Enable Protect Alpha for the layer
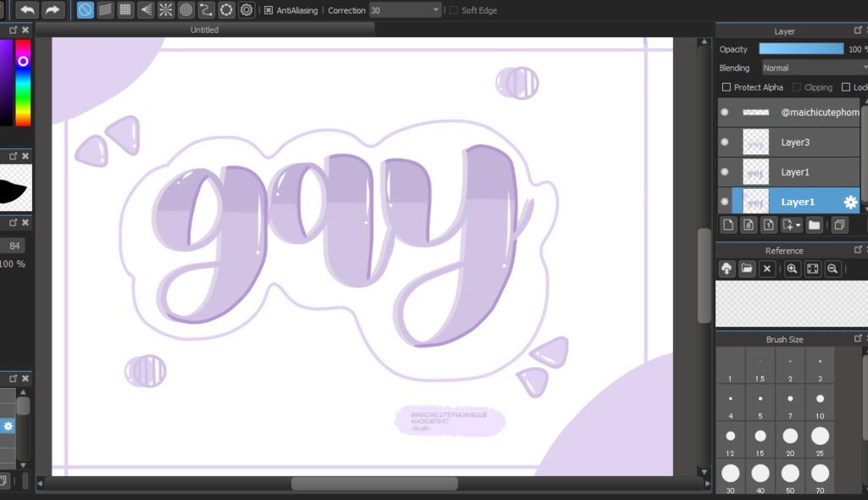The image size is (868, 500). (x=726, y=87)
